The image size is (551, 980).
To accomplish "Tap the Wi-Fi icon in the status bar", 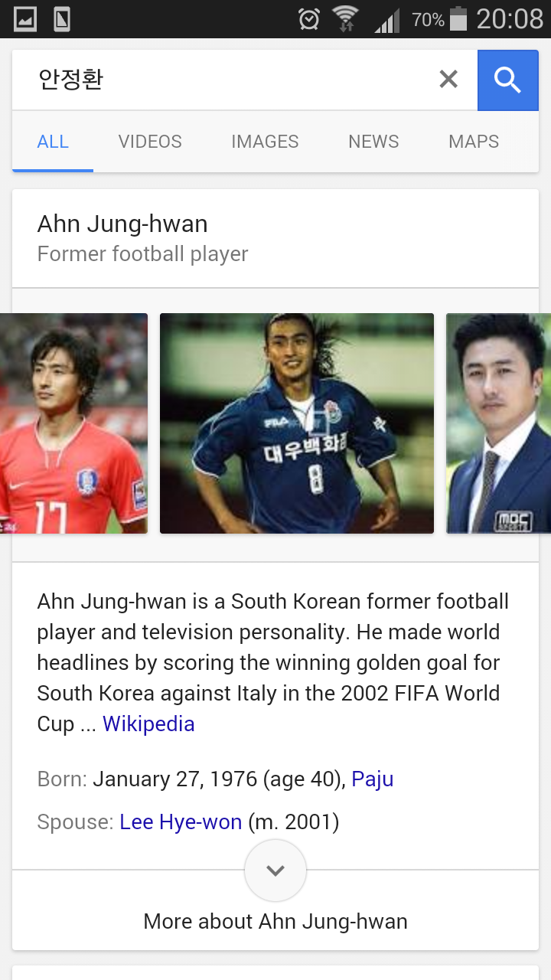I will (346, 18).
